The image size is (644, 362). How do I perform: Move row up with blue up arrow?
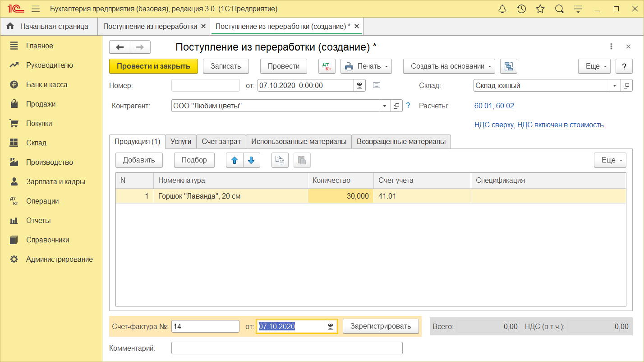(x=235, y=160)
